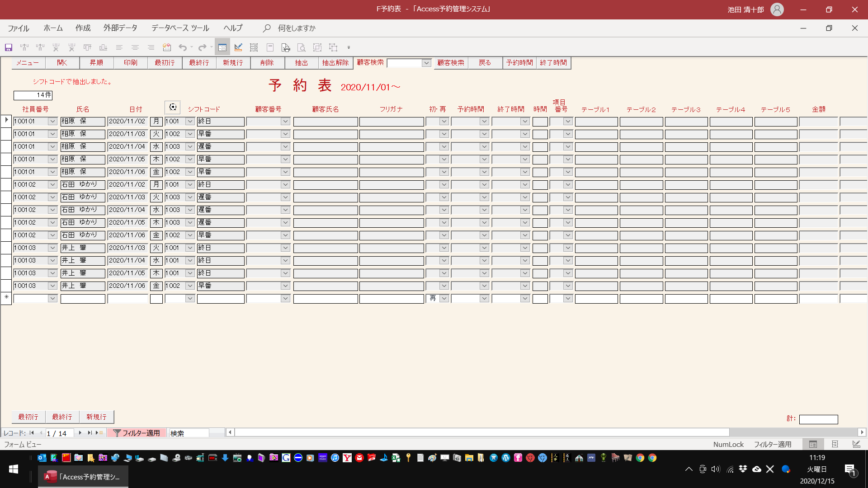
Task: Click the center-align text icon in the toolbar
Action: (135, 47)
